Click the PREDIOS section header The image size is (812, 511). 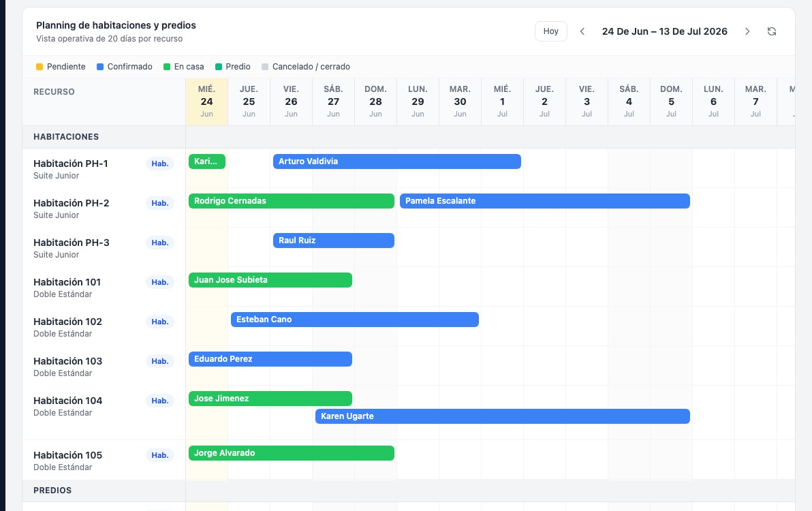(x=53, y=491)
